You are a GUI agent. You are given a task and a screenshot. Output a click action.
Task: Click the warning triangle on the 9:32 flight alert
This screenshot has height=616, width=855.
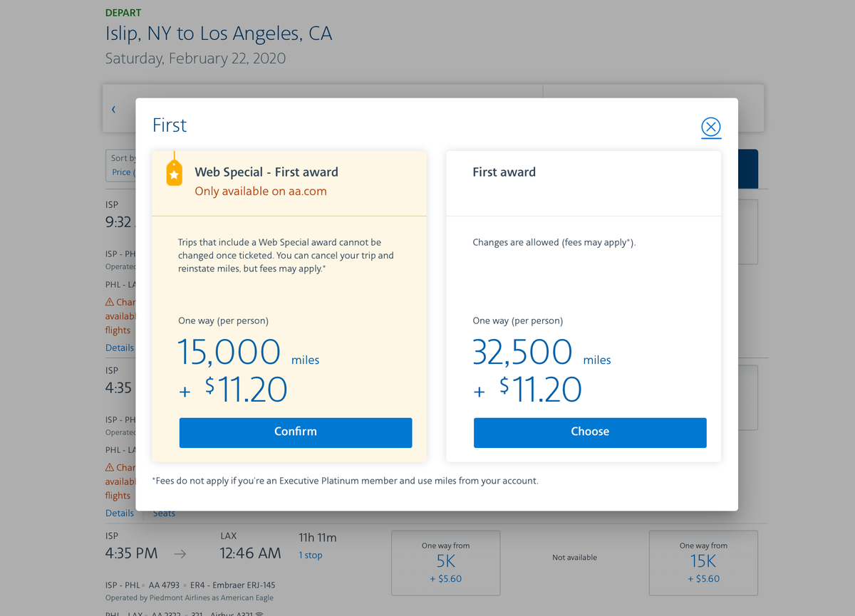[x=110, y=301]
